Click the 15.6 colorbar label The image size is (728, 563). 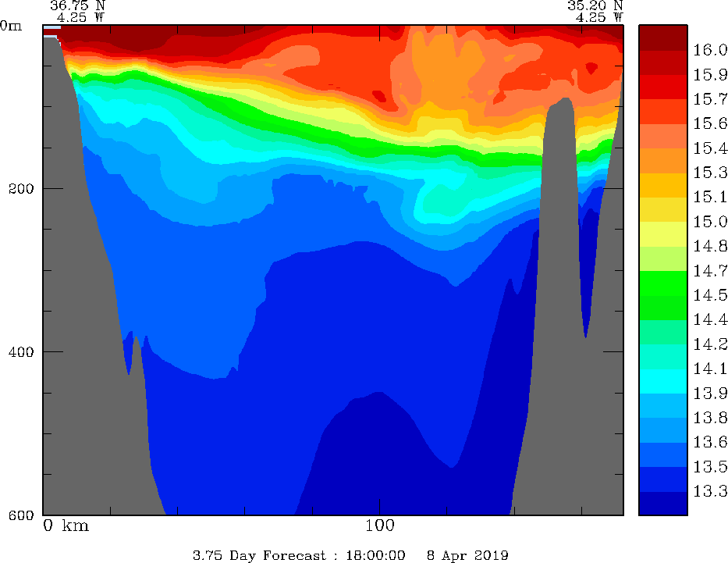click(x=710, y=123)
